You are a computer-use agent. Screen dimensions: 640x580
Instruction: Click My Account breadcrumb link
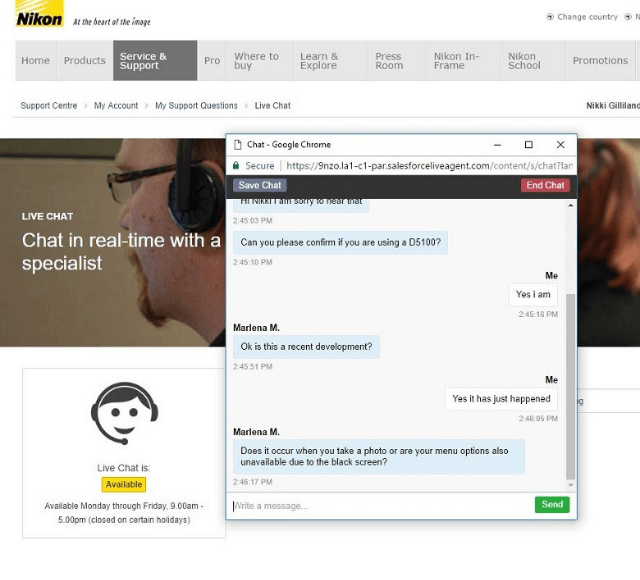(x=116, y=106)
